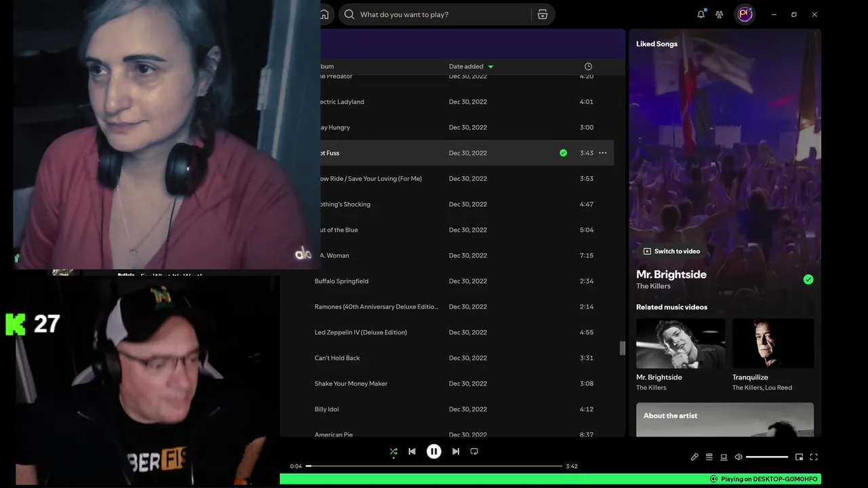Open album Can't Hold Back
Viewport: 868px width, 488px height.
[x=337, y=358]
